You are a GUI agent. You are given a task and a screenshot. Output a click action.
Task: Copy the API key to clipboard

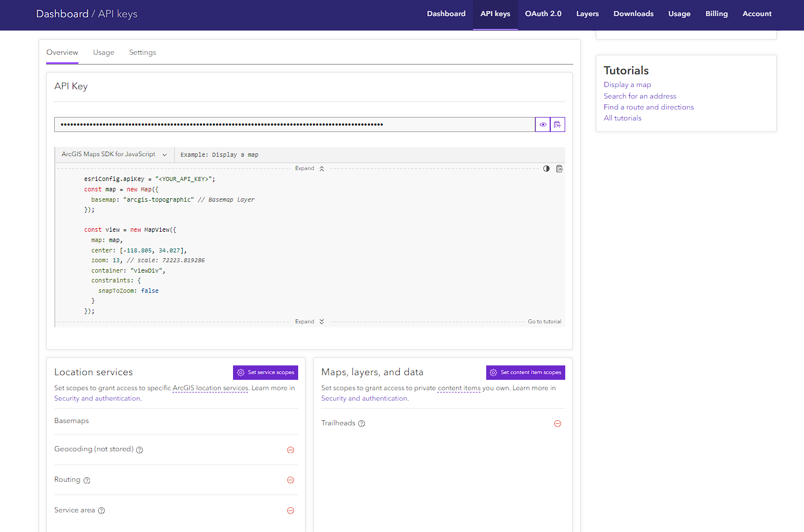(x=558, y=124)
